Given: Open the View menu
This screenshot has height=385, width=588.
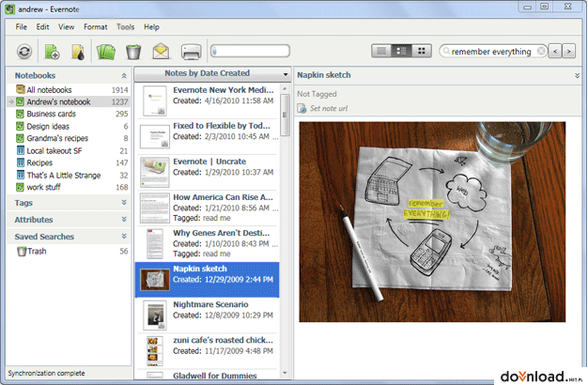Looking at the screenshot, I should coord(67,27).
